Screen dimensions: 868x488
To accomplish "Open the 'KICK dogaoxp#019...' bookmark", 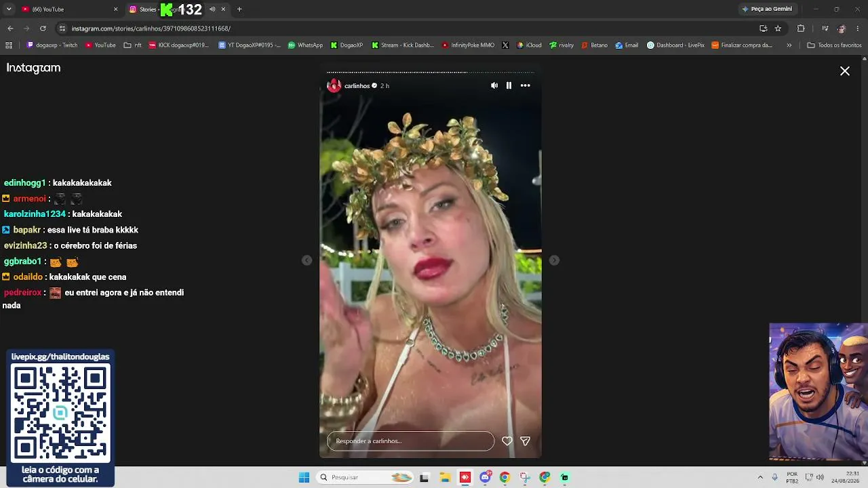I will click(x=179, y=45).
